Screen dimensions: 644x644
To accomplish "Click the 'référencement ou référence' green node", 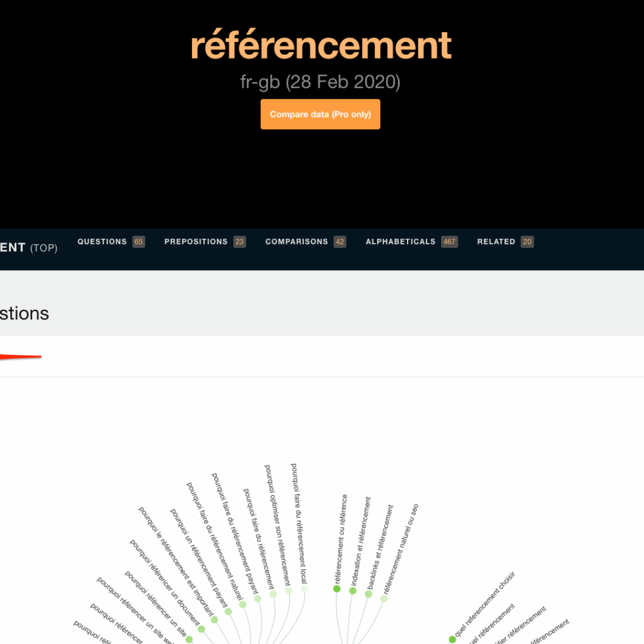I will [x=336, y=589].
